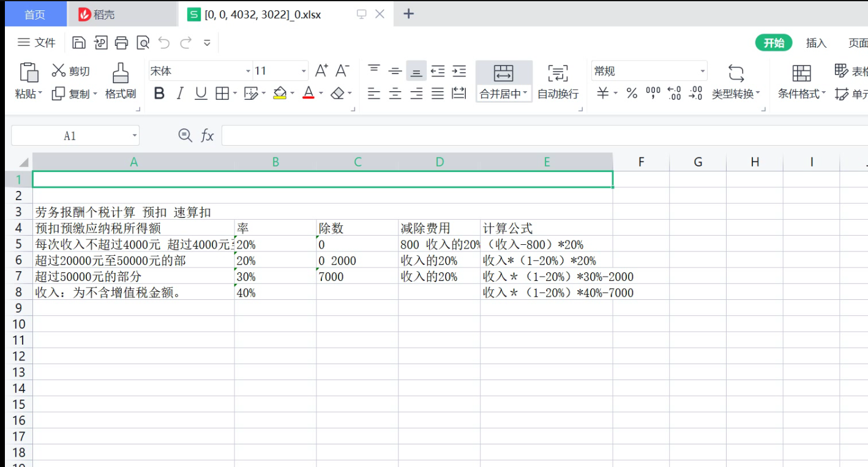The height and width of the screenshot is (467, 868).
Task: Apply thousands separator format
Action: click(x=653, y=93)
